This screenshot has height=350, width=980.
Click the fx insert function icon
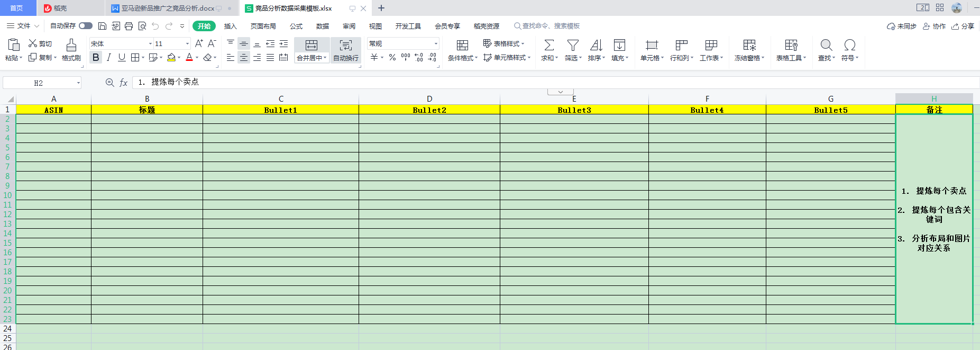coord(123,83)
